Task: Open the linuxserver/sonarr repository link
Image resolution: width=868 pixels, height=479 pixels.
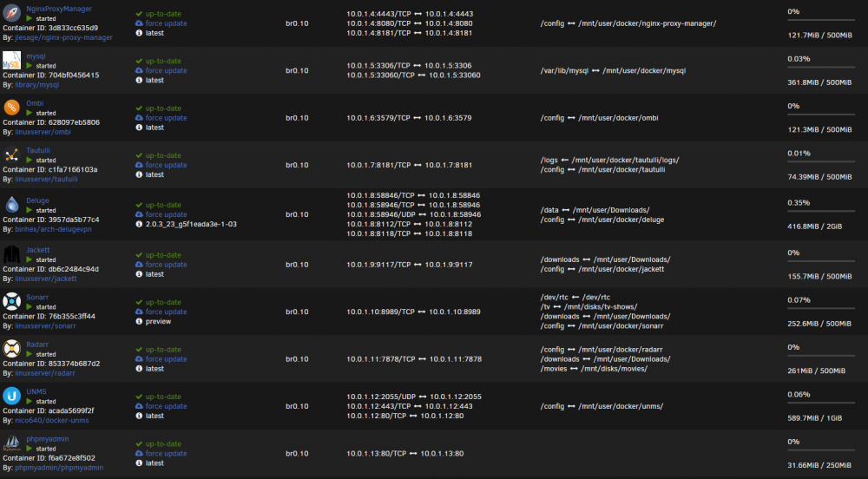Action: coord(45,325)
